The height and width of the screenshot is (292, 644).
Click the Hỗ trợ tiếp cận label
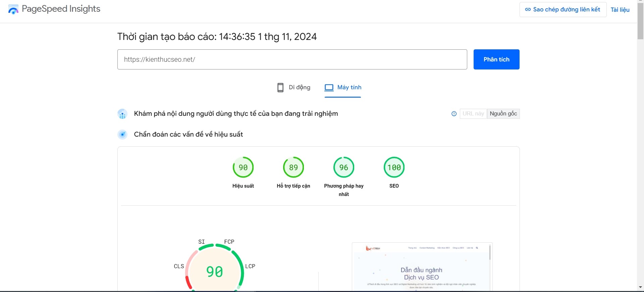point(293,186)
